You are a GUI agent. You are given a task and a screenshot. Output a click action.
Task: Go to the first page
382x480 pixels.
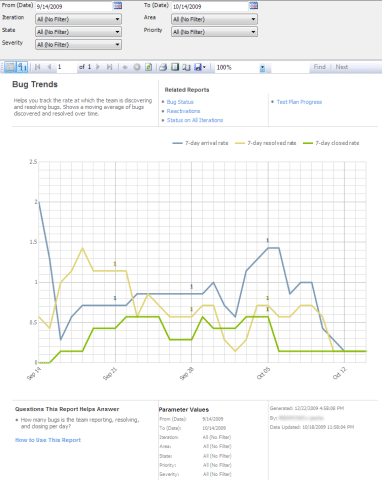(x=38, y=67)
